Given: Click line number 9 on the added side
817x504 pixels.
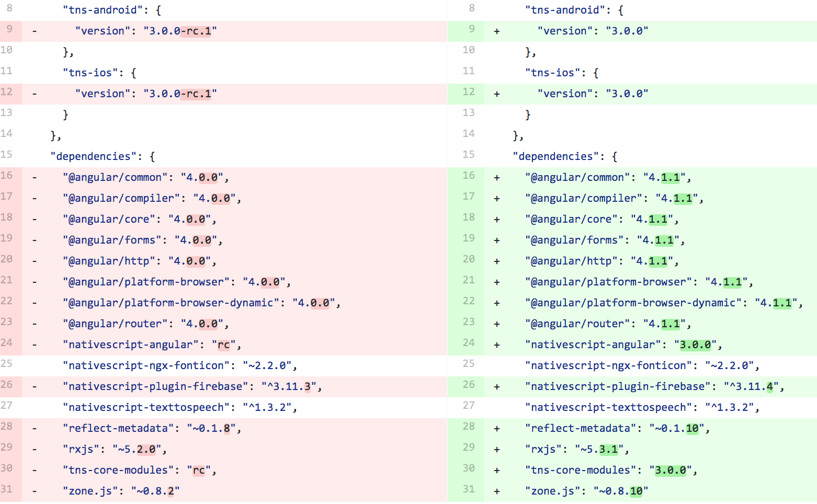Looking at the screenshot, I should [472, 29].
